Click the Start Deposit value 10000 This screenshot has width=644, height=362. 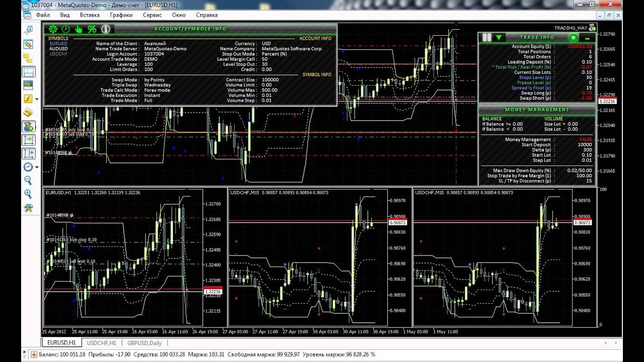585,145
